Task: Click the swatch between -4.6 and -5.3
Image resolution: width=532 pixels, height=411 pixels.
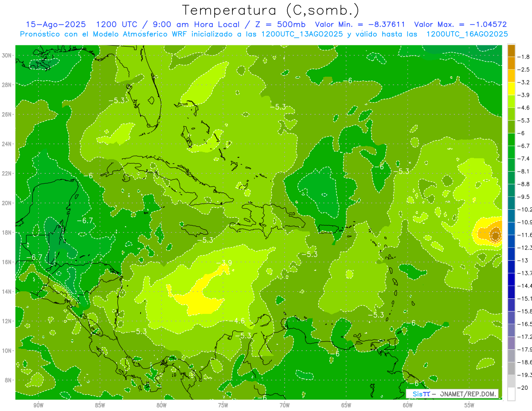Action: point(511,114)
